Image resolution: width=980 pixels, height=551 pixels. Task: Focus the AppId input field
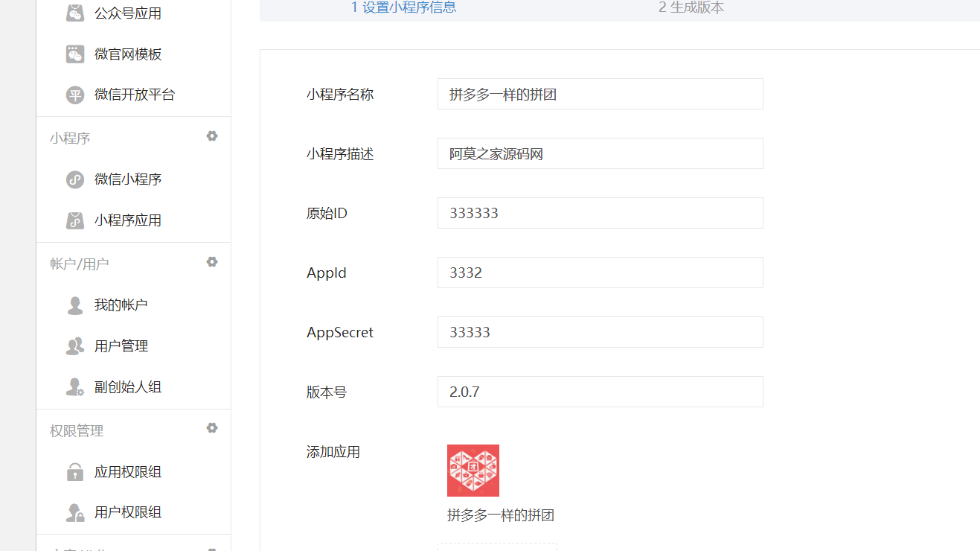(601, 273)
